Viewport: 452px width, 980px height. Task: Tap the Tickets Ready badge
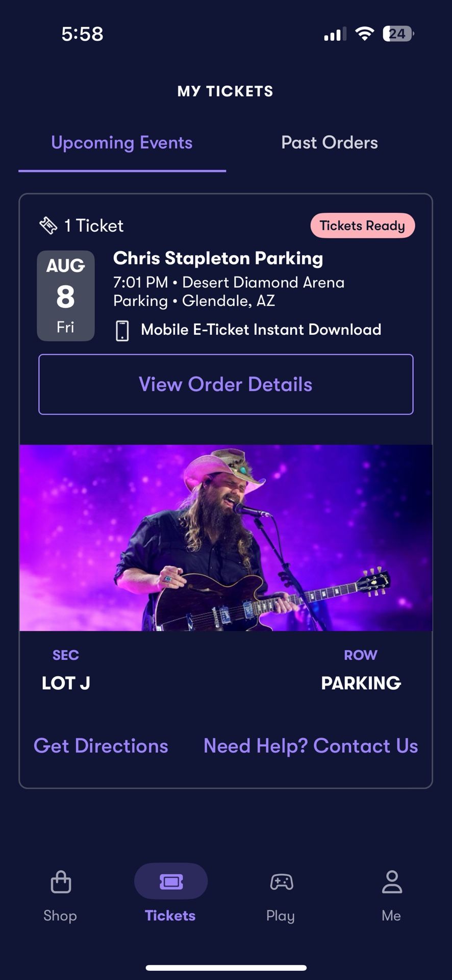point(362,226)
